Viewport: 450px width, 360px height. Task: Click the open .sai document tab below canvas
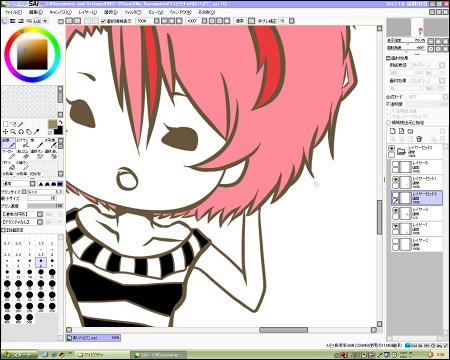(93, 338)
